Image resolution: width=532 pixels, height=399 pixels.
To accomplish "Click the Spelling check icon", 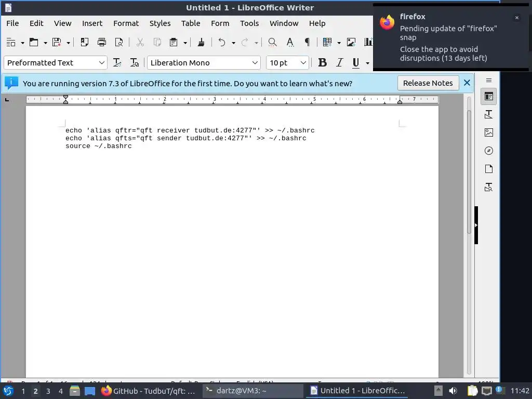I will click(x=290, y=43).
